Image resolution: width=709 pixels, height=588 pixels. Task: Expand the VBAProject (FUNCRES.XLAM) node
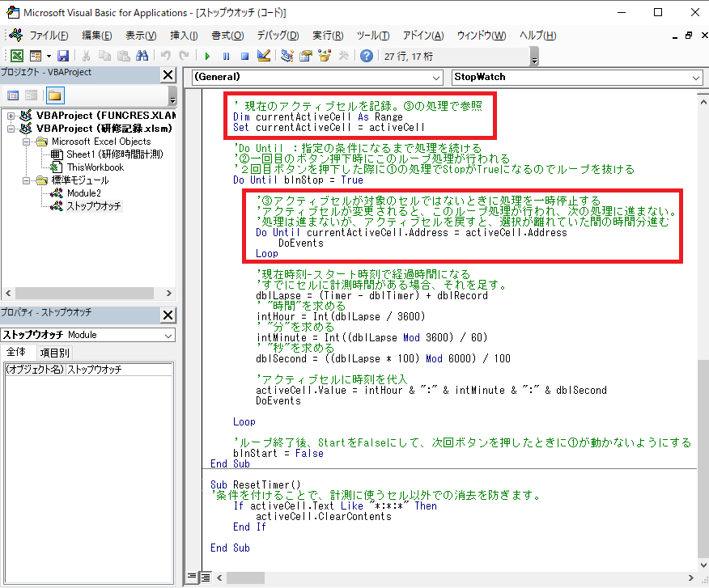click(11, 116)
